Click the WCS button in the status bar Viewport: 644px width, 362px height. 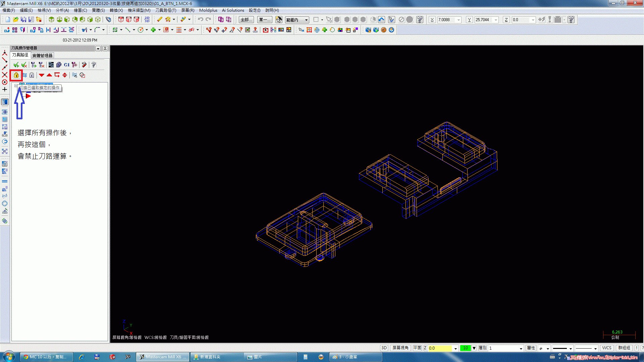click(606, 348)
